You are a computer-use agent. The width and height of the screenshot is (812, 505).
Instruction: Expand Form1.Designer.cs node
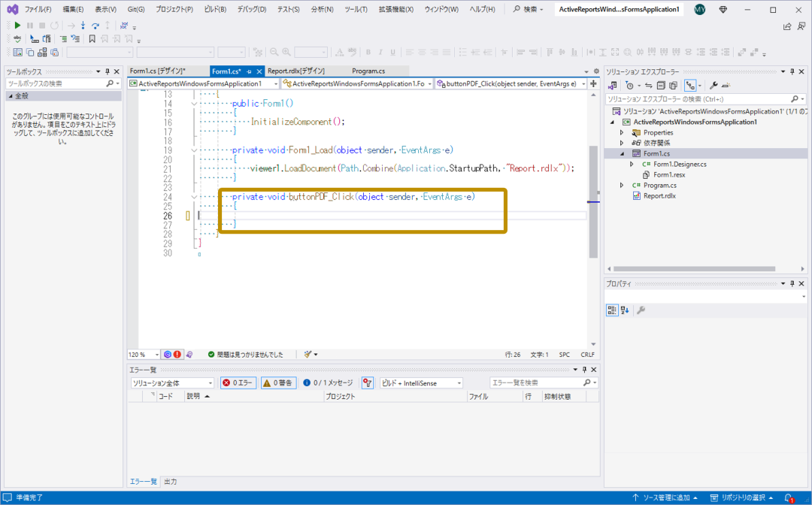pyautogui.click(x=632, y=164)
